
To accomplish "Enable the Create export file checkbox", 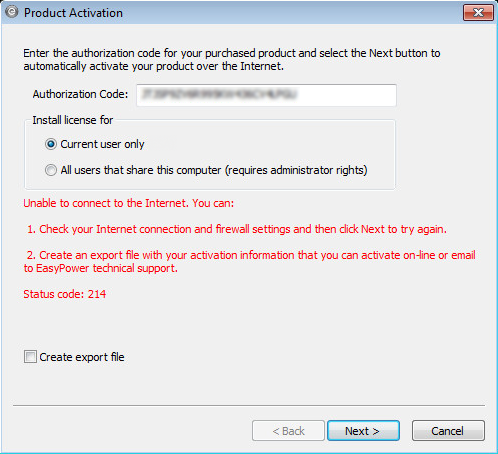I will point(30,357).
